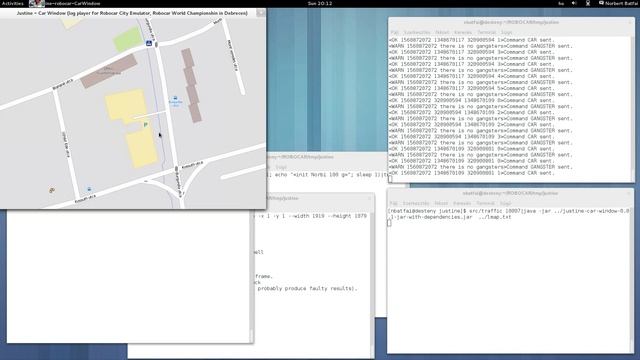Open Súgó menu in the lower-right terminal
The image size is (640, 360).
click(x=505, y=203)
